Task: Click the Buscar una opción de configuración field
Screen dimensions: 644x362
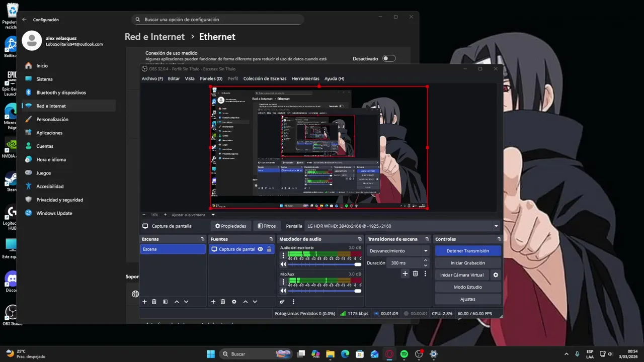Action: pyautogui.click(x=218, y=20)
